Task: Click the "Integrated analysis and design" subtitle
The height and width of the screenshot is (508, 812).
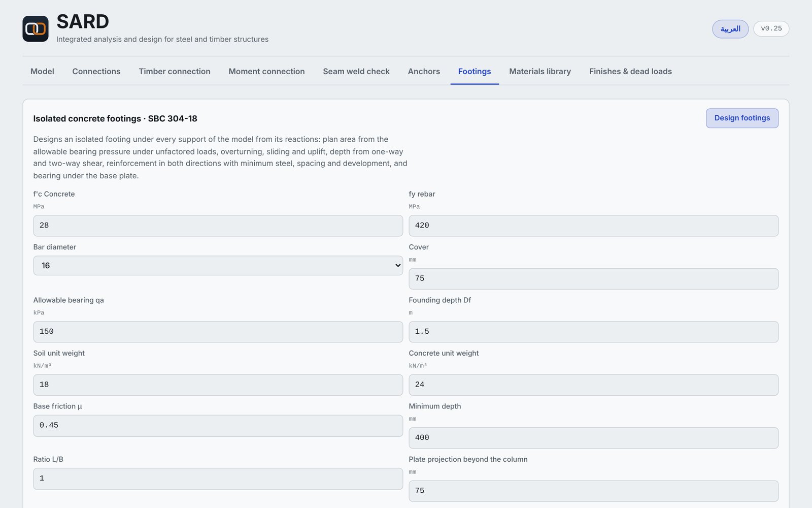Action: tap(162, 40)
